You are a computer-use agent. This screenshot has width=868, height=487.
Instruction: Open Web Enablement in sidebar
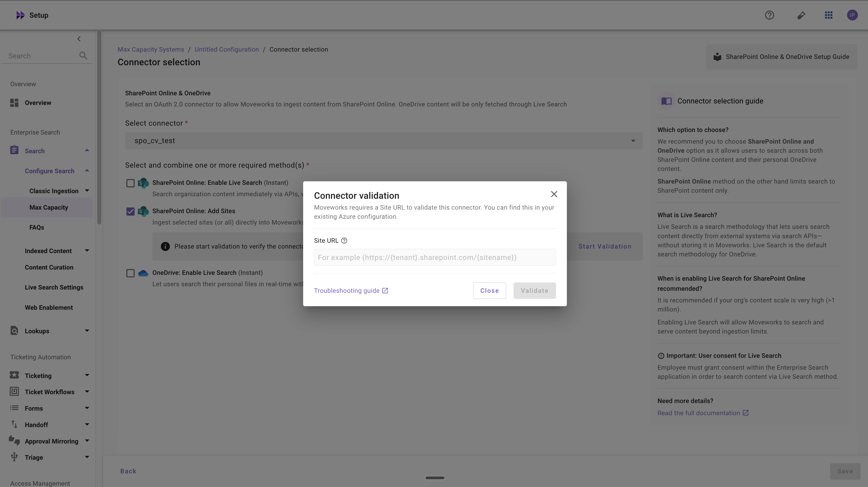pos(49,307)
